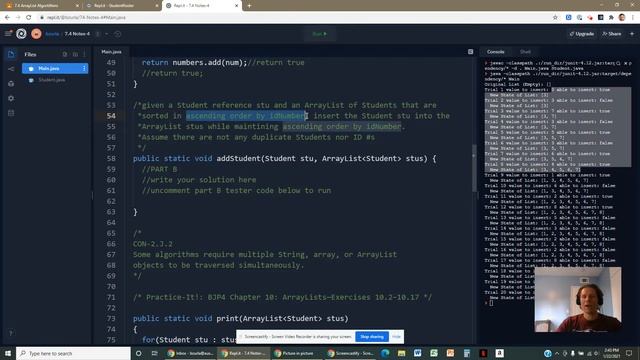
Task: Open the Chrome extensions puzzle icon
Action: pyautogui.click(x=611, y=18)
